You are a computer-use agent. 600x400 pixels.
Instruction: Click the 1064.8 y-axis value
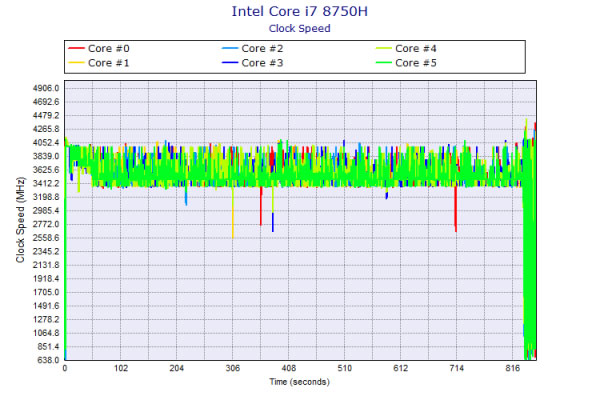[46, 333]
